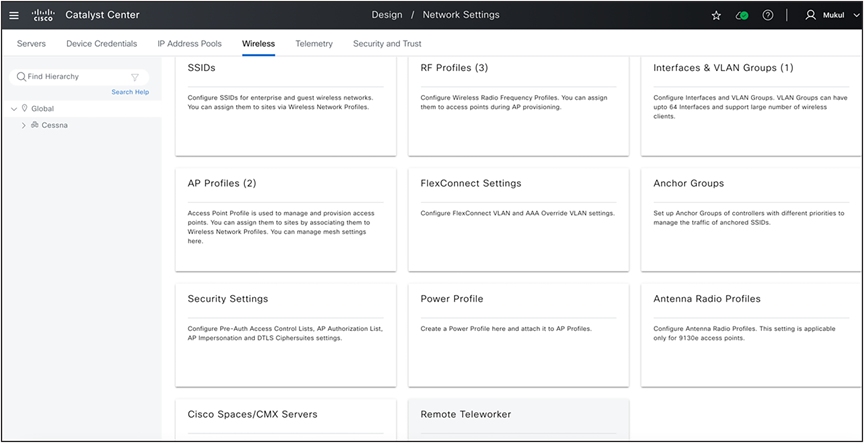Collapse the Global hierarchy node
Viewport: 864px width, 443px height.
tap(14, 109)
